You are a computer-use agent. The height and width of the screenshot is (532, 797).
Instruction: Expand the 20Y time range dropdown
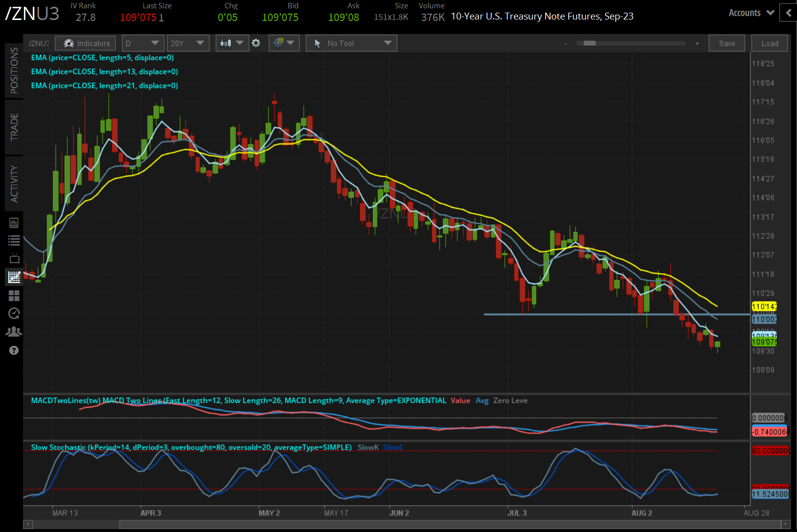click(x=188, y=43)
